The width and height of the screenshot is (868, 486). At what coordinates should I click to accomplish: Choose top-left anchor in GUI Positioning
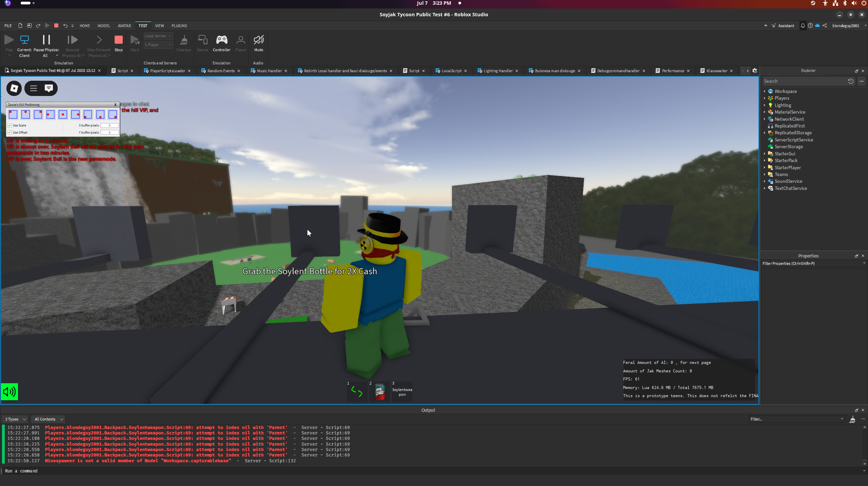tap(13, 115)
